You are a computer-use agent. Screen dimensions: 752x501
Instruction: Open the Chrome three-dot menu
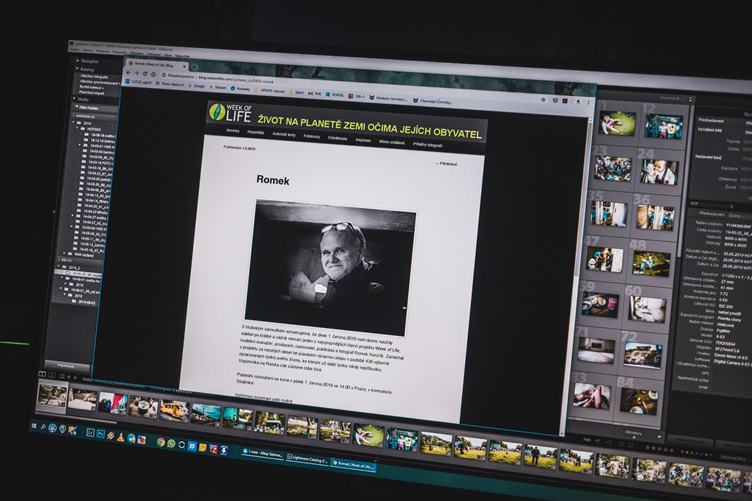588,103
